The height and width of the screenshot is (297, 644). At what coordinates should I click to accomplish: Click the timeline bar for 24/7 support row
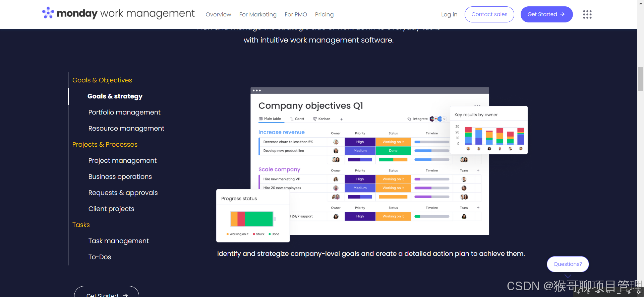tap(432, 216)
